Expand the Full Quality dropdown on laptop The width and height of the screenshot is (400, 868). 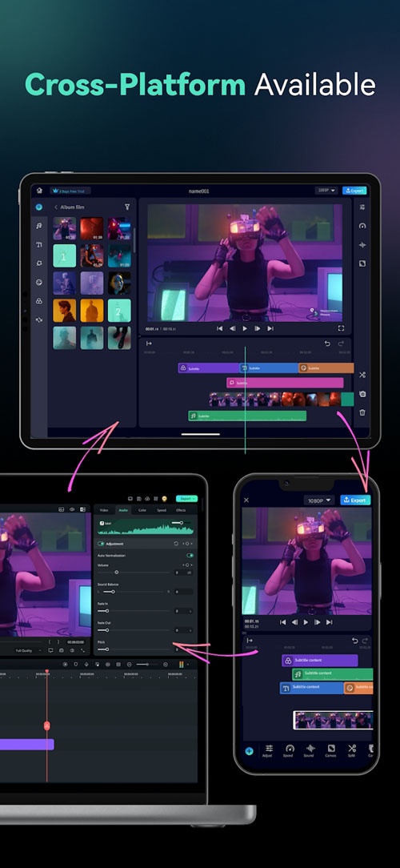tap(29, 650)
